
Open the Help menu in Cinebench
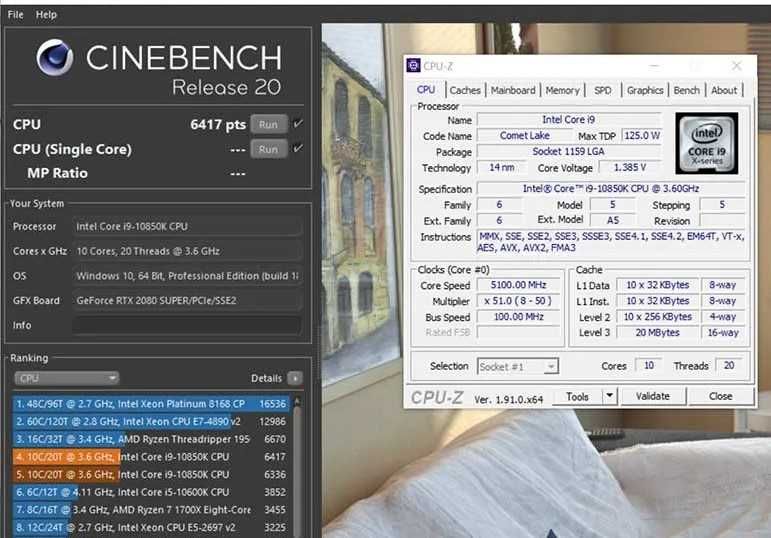coord(46,15)
